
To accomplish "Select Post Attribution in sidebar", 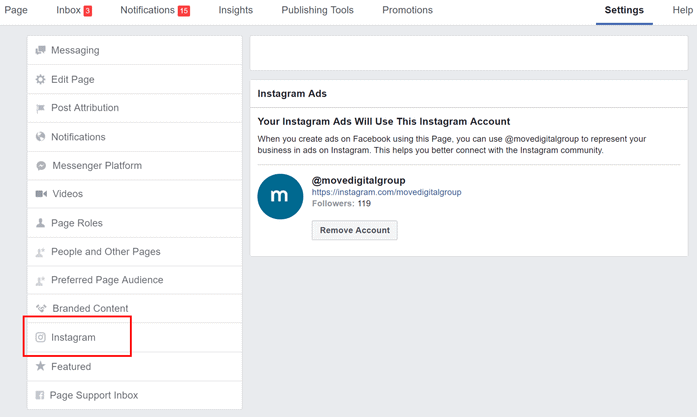I will click(135, 108).
